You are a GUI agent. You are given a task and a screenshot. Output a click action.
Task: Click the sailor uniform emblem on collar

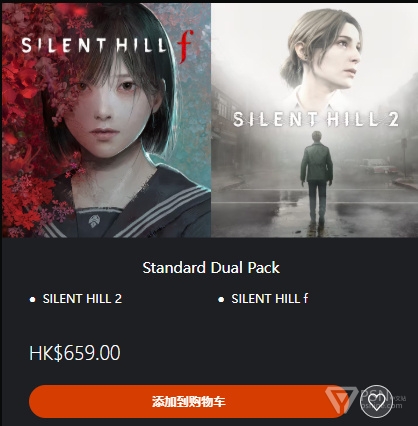coord(95,221)
